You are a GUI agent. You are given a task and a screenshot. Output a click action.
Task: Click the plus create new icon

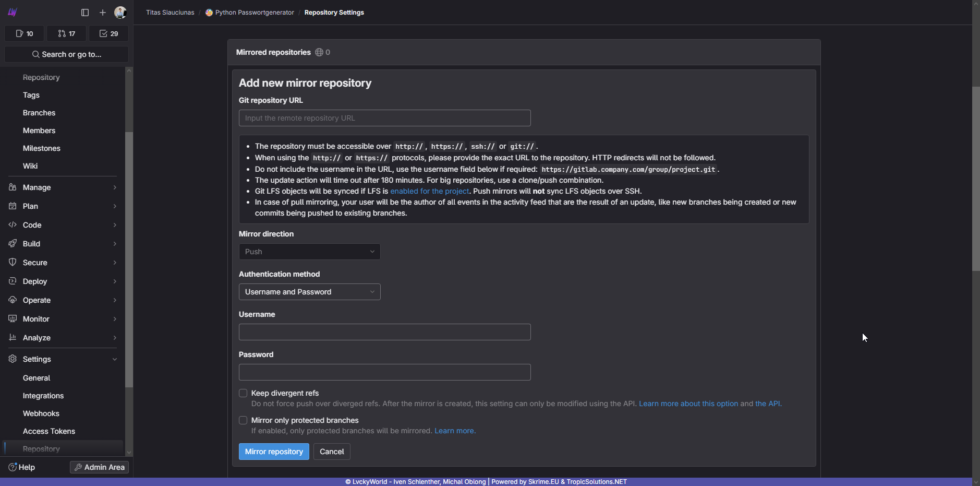(x=103, y=13)
